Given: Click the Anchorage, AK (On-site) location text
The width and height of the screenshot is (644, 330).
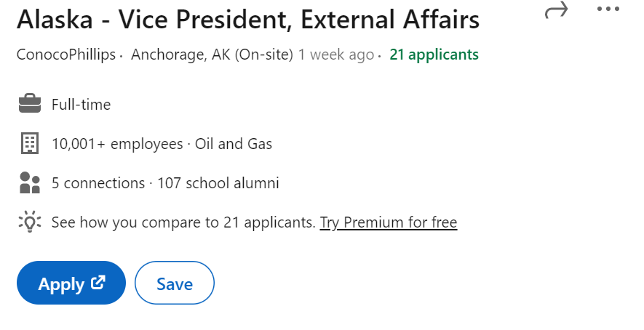Looking at the screenshot, I should [x=212, y=55].
